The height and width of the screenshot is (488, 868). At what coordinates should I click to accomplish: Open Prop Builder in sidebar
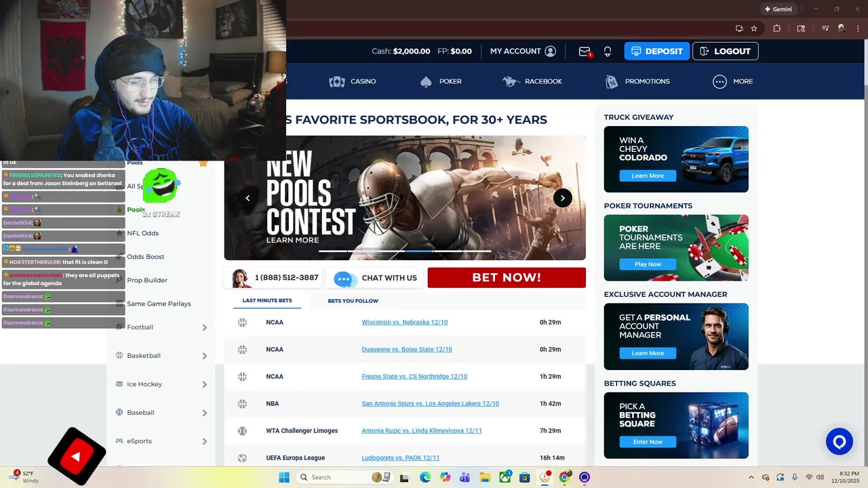147,280
